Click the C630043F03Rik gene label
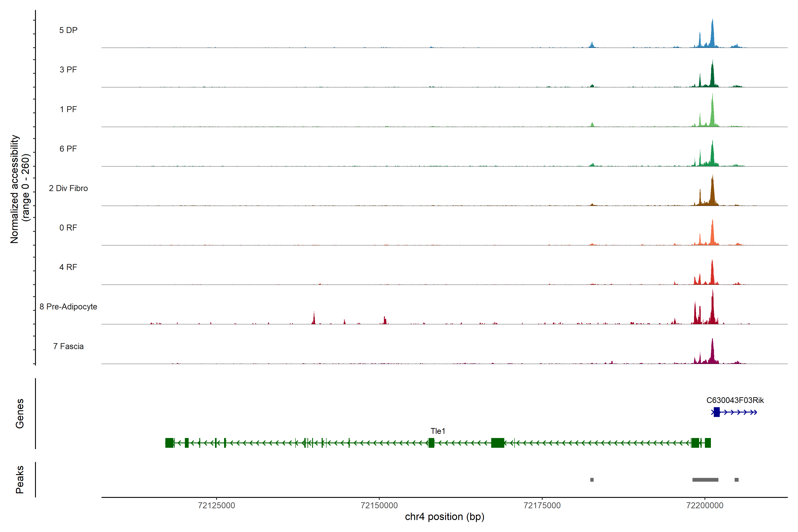 [x=735, y=400]
